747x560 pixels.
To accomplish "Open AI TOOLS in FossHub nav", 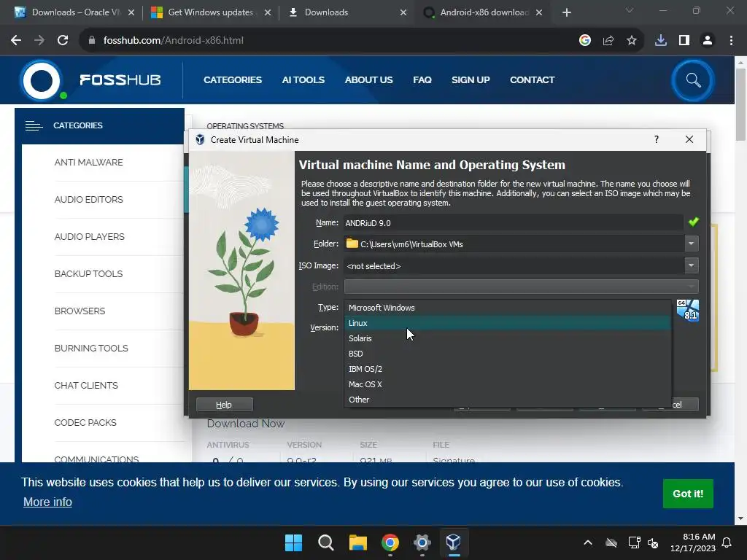I will point(303,80).
